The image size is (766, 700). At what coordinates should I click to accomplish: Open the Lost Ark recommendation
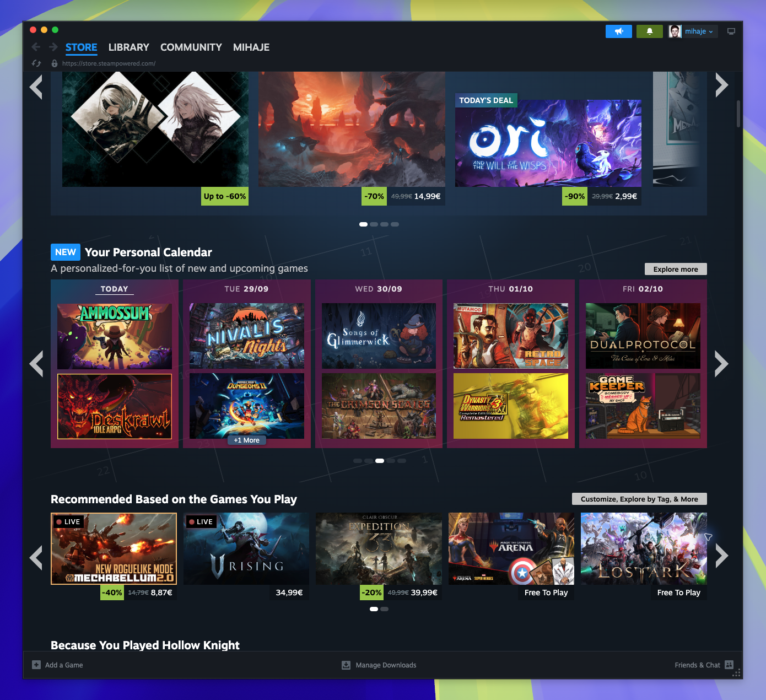click(x=644, y=548)
